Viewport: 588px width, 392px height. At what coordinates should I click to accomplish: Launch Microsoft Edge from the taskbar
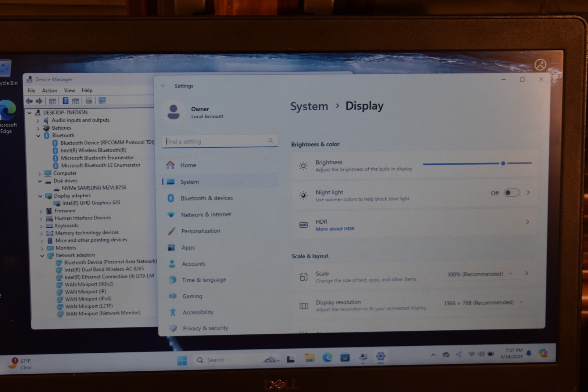point(327,357)
